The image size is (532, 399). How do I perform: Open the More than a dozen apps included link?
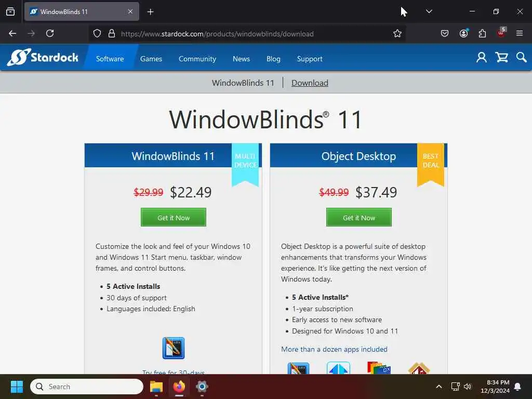pyautogui.click(x=334, y=349)
